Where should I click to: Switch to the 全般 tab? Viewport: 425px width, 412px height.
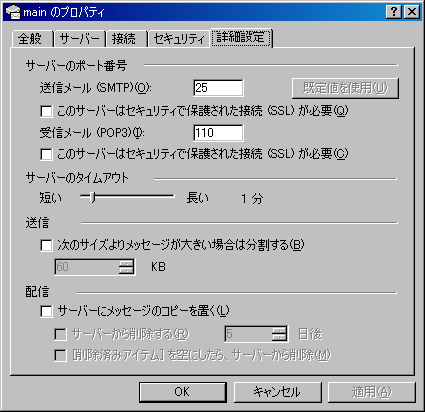[x=32, y=39]
